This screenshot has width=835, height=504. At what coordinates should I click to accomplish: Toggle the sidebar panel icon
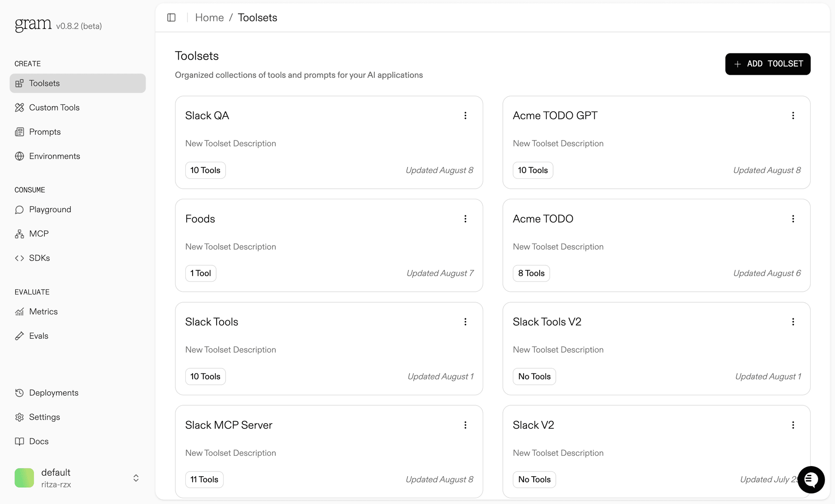click(171, 17)
